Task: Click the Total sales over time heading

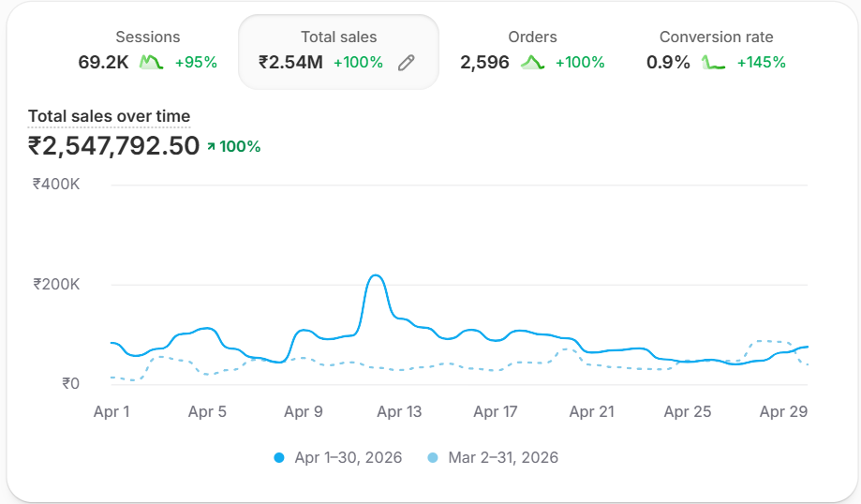Action: pyautogui.click(x=109, y=116)
